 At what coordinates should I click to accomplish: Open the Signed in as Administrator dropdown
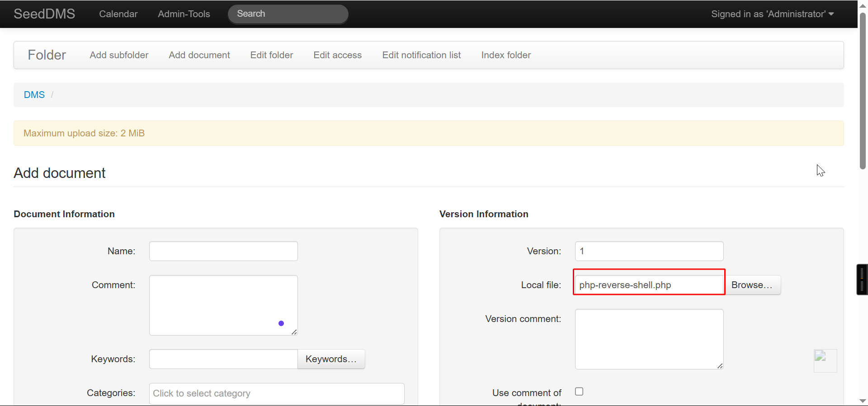coord(772,14)
